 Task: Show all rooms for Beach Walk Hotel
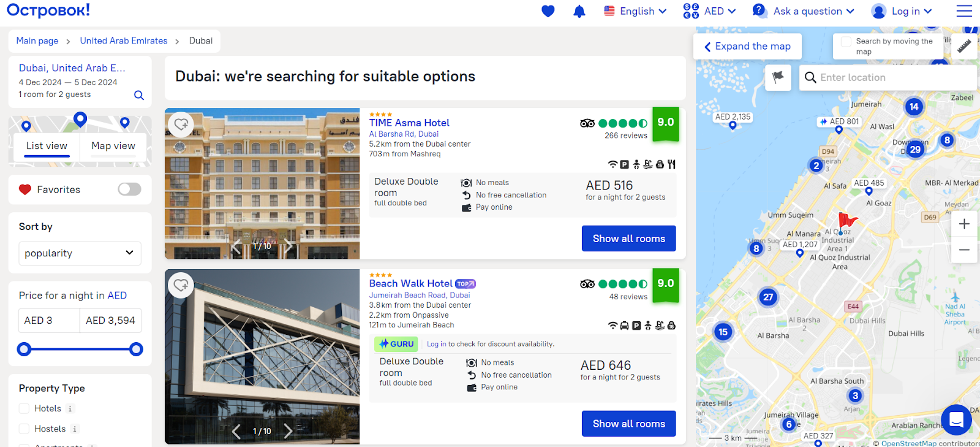tap(628, 424)
